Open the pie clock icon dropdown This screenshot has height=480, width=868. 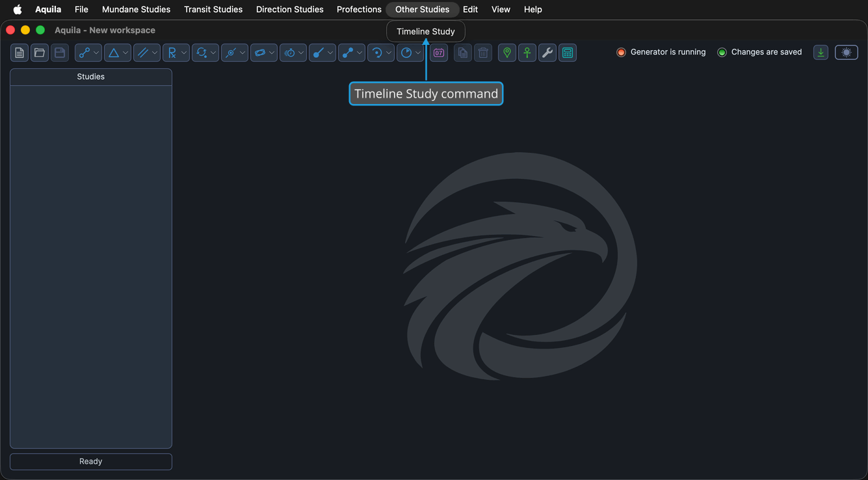coord(410,53)
